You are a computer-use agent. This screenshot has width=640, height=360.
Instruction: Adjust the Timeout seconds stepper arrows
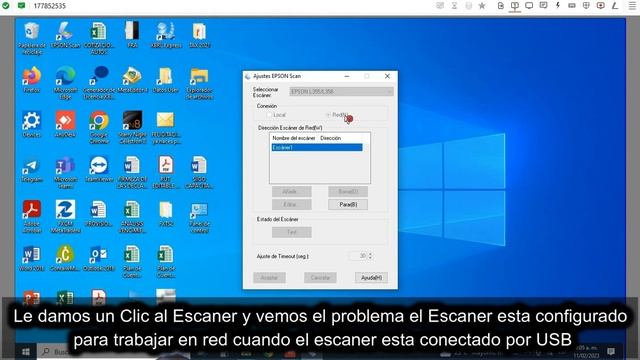click(x=370, y=256)
